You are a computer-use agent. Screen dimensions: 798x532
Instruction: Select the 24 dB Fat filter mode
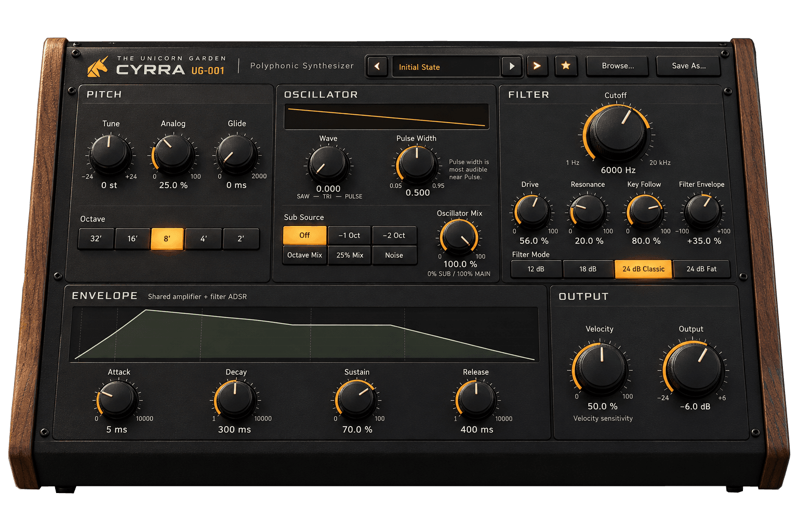pyautogui.click(x=701, y=269)
